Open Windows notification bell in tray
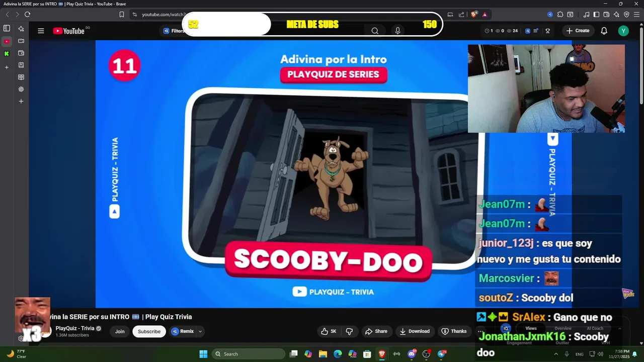Screen dimensions: 644x362 (635, 354)
